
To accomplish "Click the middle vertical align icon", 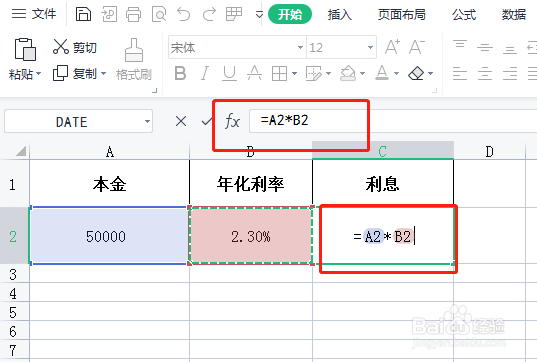I will pos(485,47).
